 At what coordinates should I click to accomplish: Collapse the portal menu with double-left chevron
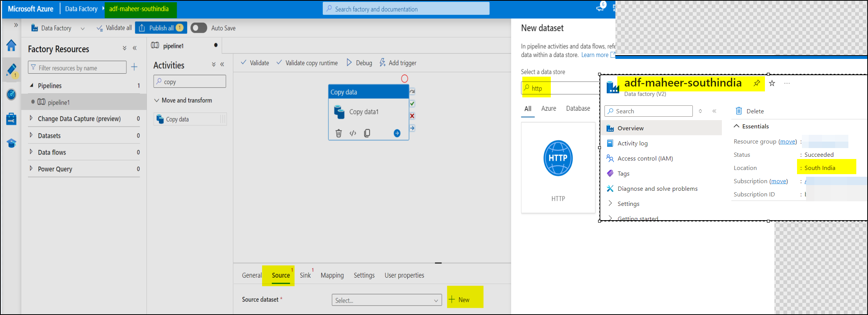coord(714,111)
